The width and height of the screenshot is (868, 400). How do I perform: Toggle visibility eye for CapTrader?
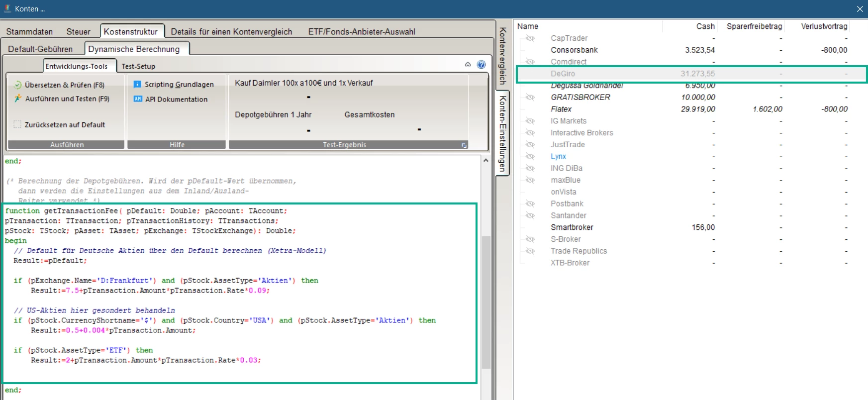[x=530, y=38]
